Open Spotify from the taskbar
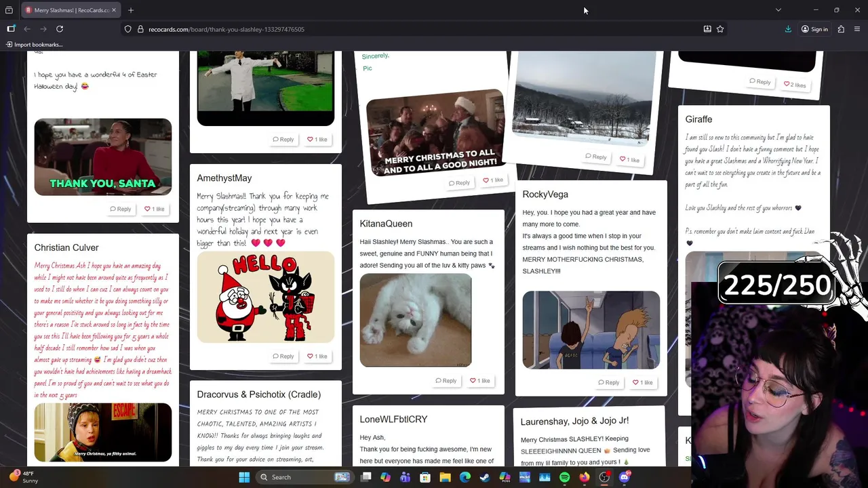868x488 pixels. 564,477
